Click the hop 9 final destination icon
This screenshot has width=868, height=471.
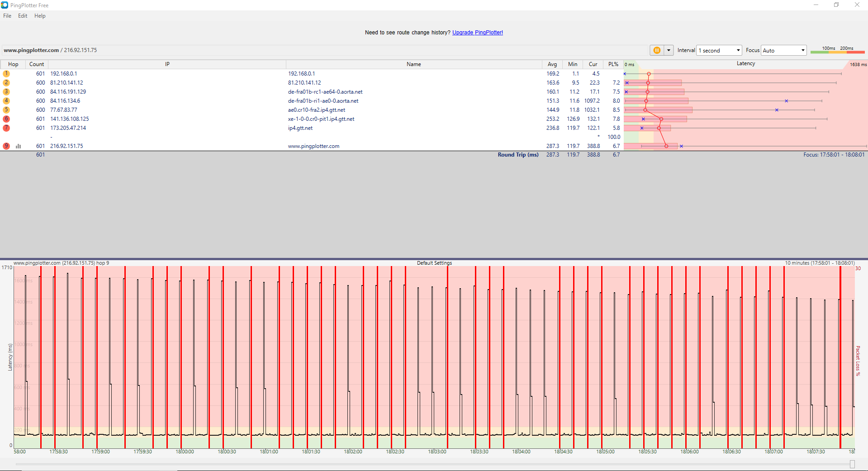click(x=6, y=146)
